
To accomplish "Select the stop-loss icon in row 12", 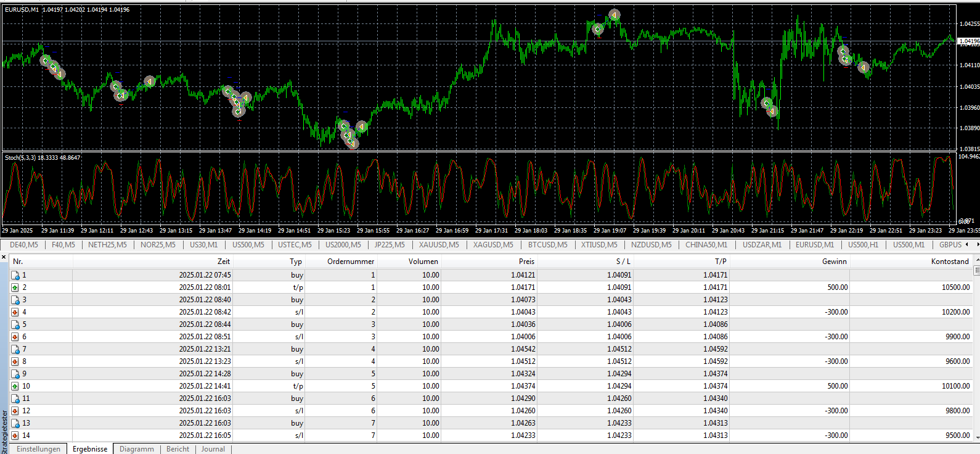I will [x=15, y=411].
